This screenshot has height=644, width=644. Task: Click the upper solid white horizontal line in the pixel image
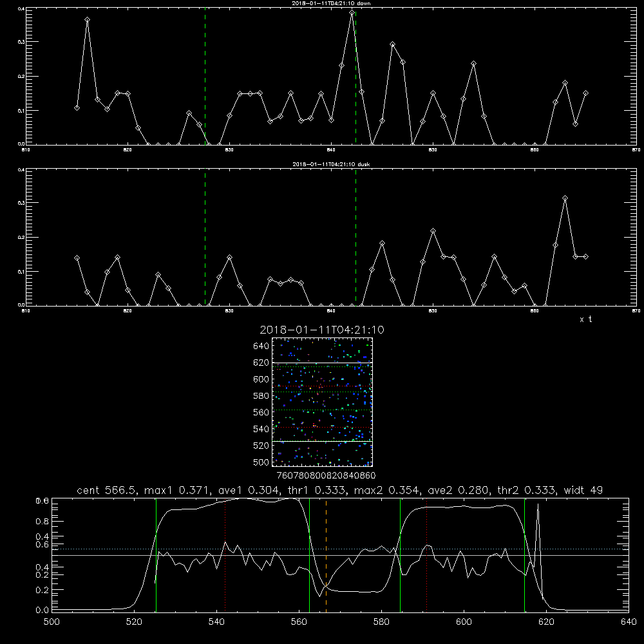click(x=323, y=363)
